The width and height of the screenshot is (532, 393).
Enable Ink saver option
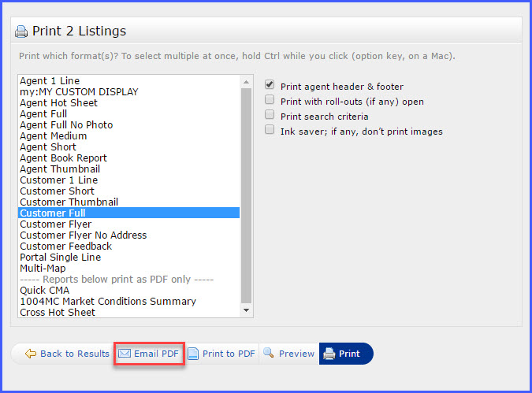coord(270,130)
